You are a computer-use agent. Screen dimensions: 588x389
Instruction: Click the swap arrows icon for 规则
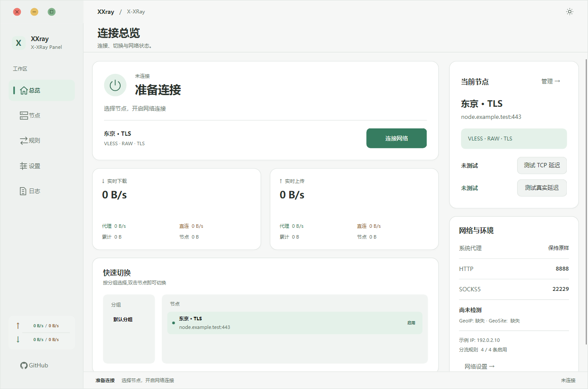point(24,141)
